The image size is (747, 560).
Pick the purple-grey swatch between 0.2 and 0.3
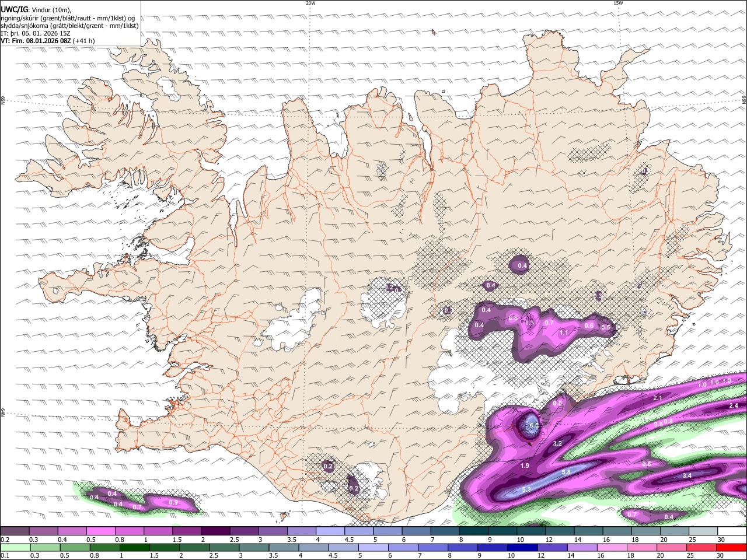pos(15,531)
